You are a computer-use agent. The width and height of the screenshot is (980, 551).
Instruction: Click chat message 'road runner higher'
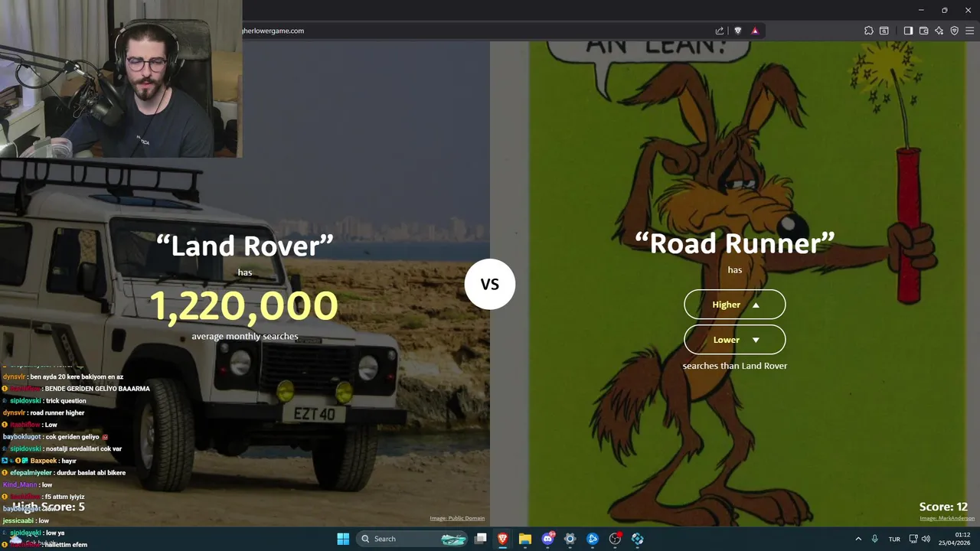[57, 412]
